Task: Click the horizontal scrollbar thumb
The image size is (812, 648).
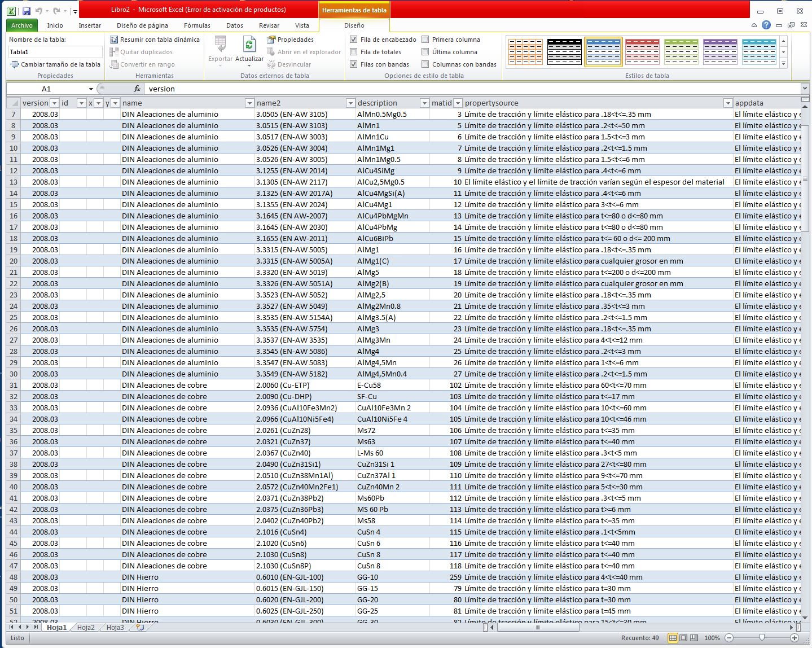Action: pos(537,627)
